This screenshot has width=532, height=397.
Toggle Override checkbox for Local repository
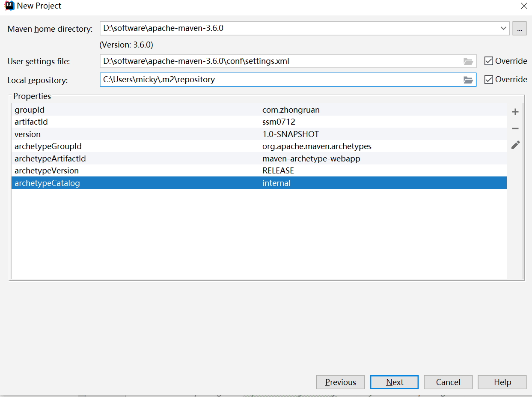tap(488, 80)
